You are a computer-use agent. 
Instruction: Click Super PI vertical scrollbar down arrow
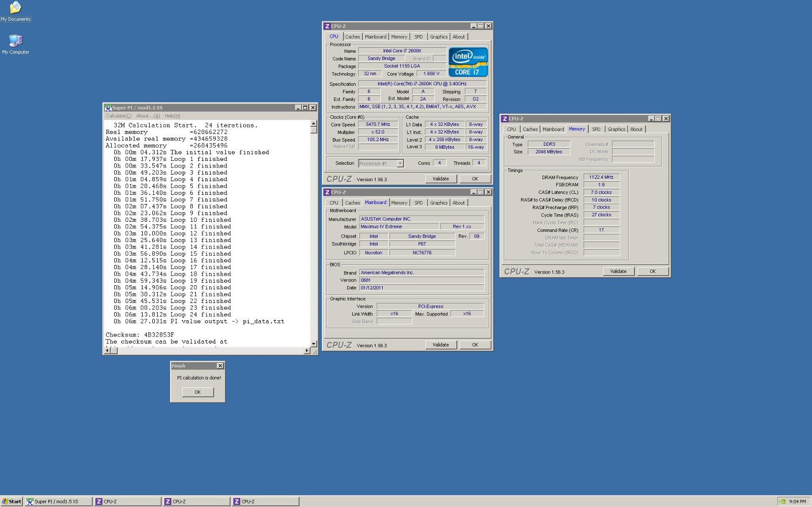click(314, 344)
